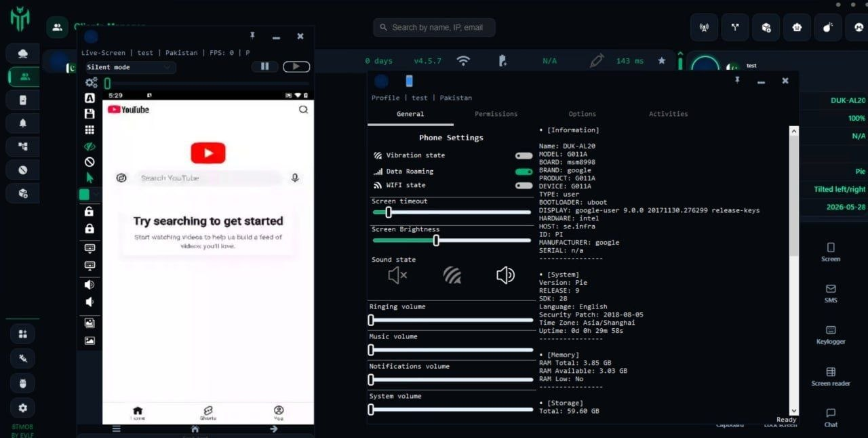Click the bomb icon in top toolbar
868x438 pixels.
click(x=828, y=28)
